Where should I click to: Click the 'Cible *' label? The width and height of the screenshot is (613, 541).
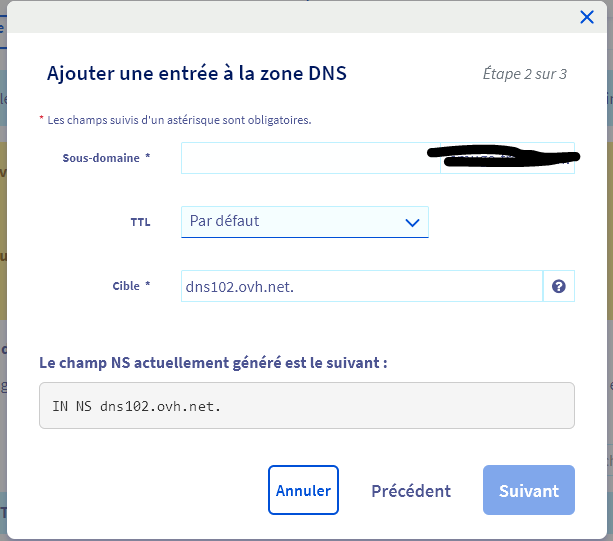pos(131,286)
